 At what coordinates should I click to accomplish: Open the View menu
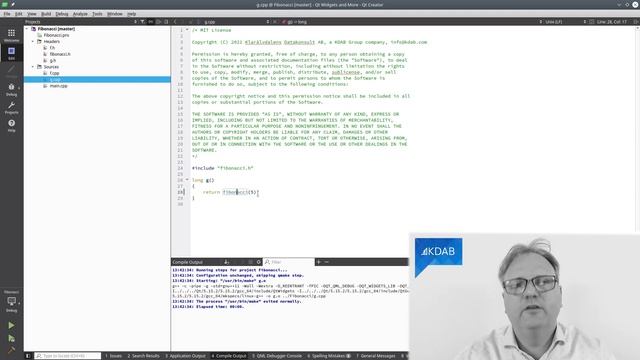(x=31, y=13)
